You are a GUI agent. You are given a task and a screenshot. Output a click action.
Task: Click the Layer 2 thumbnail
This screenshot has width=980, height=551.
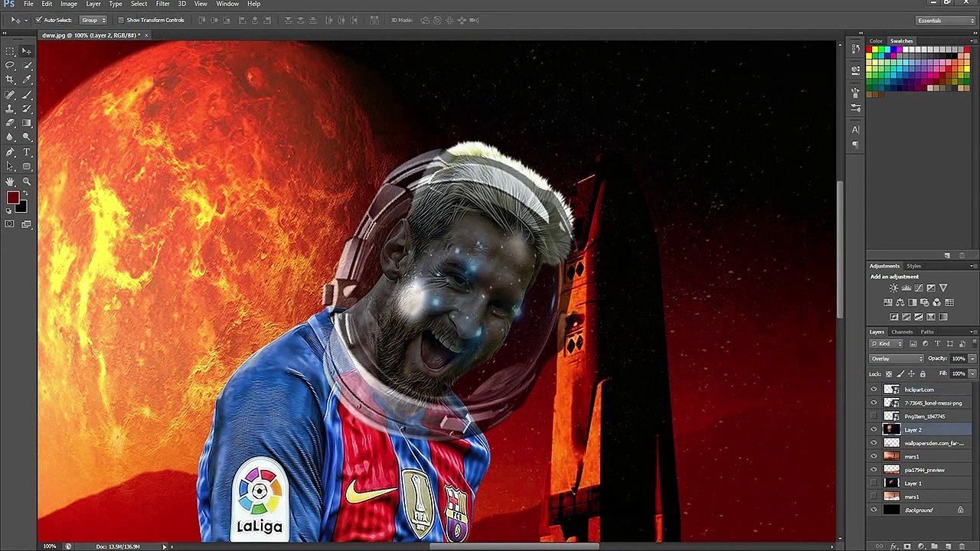tap(891, 429)
